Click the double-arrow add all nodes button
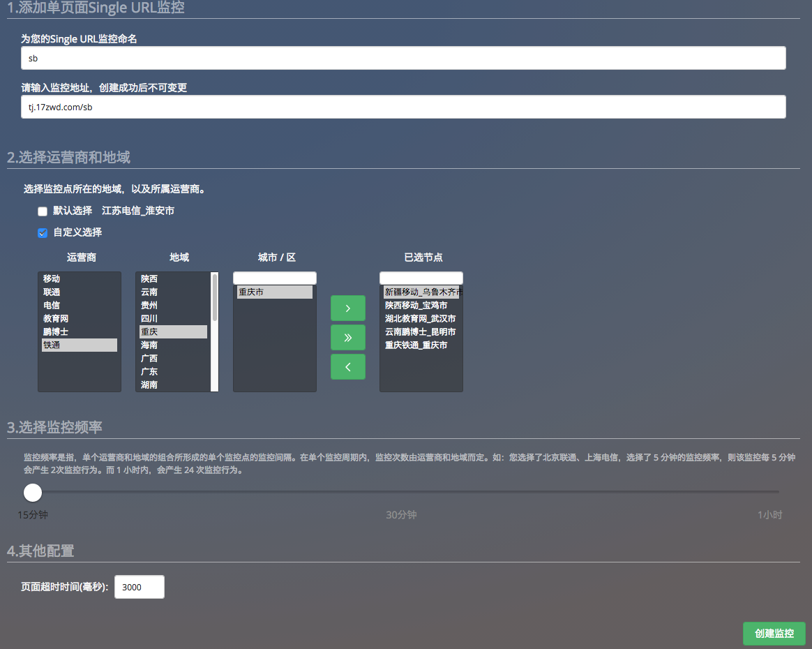812x649 pixels. click(x=347, y=338)
